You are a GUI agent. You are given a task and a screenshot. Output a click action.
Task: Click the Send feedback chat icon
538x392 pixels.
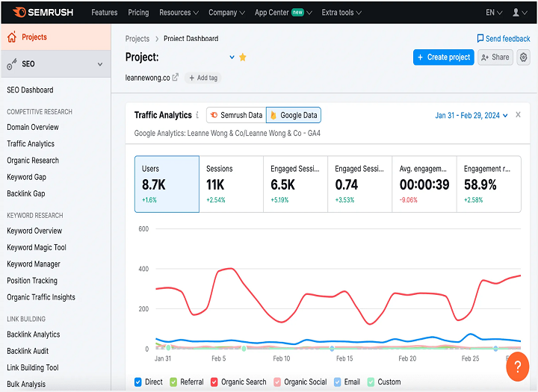click(x=480, y=38)
